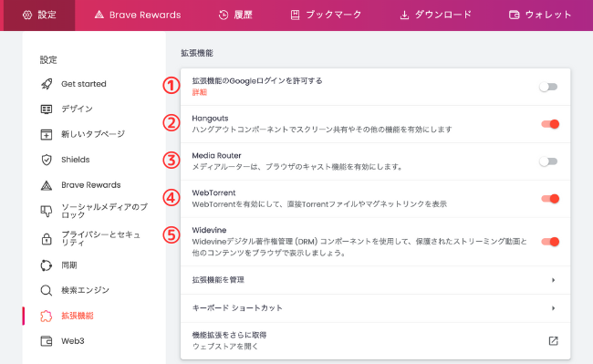Image resolution: width=593 pixels, height=364 pixels.
Task: Open 機能拡張をさらに取得 row
Action: coord(376,341)
